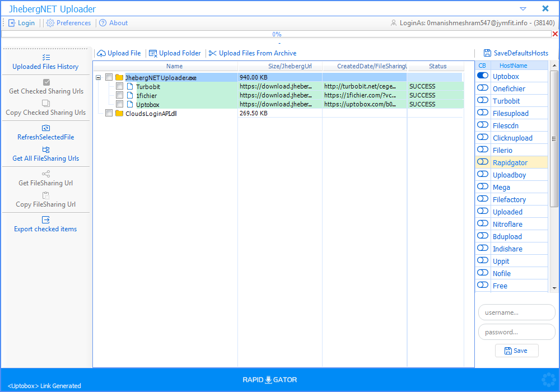This screenshot has width=560, height=392.
Task: Click the Login icon in toolbar
Action: 12,23
